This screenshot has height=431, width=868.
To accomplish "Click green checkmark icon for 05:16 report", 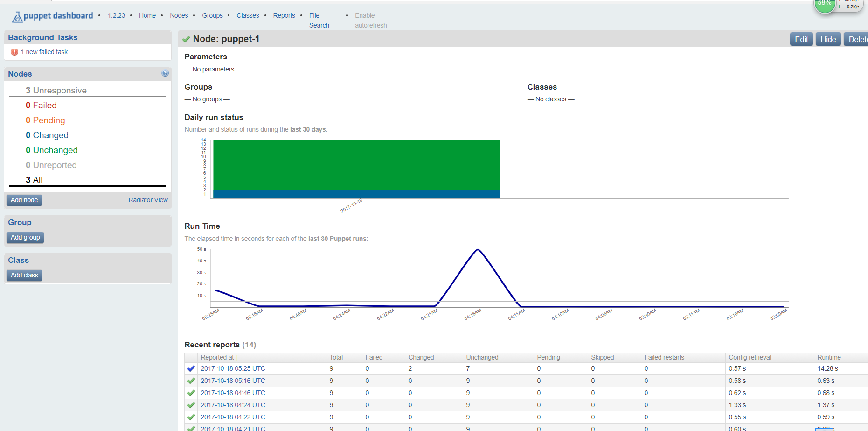I will pyautogui.click(x=191, y=381).
